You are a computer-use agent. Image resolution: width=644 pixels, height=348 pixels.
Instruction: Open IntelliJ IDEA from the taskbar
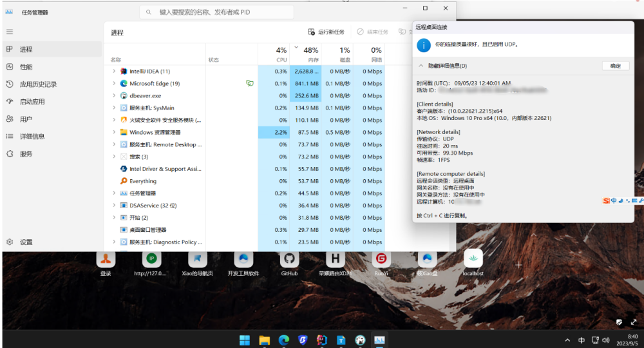click(x=321, y=340)
